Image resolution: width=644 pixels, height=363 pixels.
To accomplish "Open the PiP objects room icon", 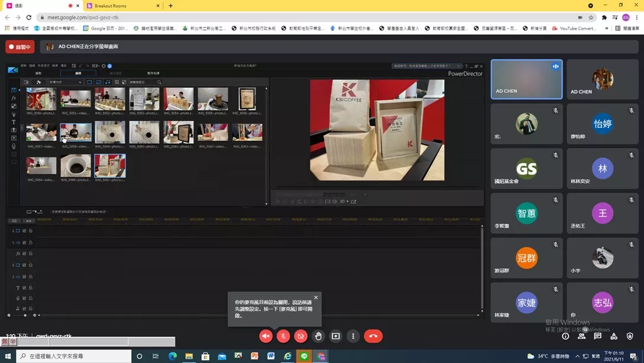I will click(x=14, y=106).
